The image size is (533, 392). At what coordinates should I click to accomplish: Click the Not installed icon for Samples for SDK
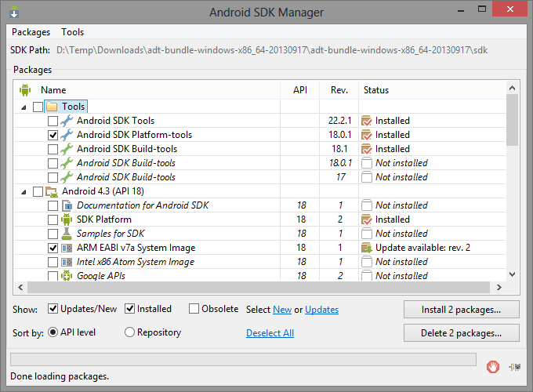pos(367,234)
